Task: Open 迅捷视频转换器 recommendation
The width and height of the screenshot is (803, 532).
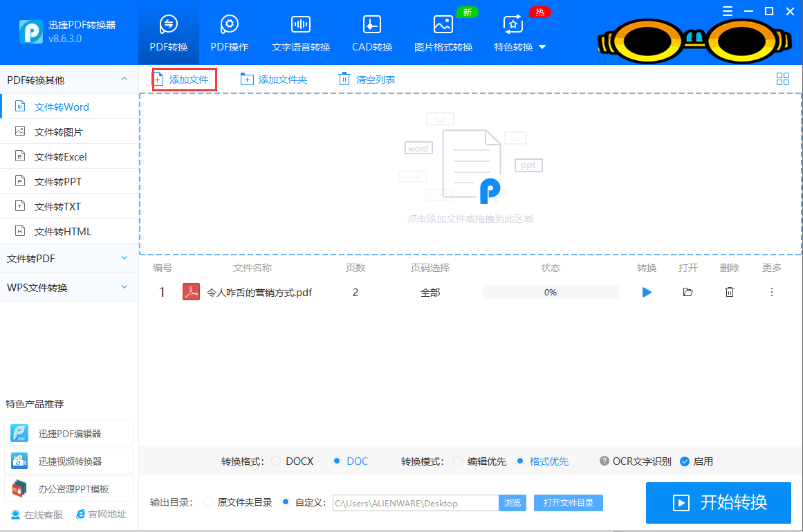Action: [68, 461]
